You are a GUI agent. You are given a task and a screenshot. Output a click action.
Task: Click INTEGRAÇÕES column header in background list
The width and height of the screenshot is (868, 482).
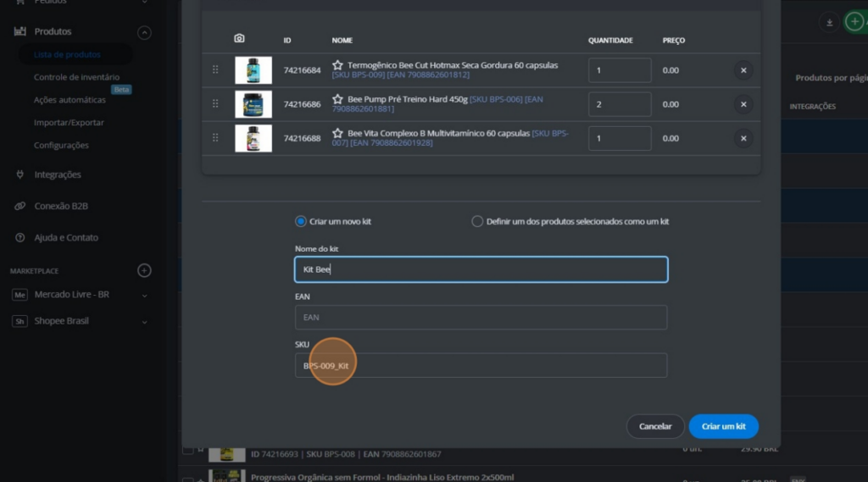pyautogui.click(x=813, y=106)
